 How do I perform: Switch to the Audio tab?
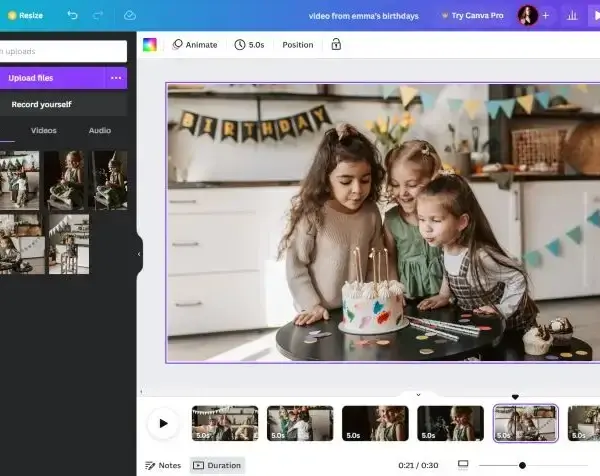tap(100, 130)
